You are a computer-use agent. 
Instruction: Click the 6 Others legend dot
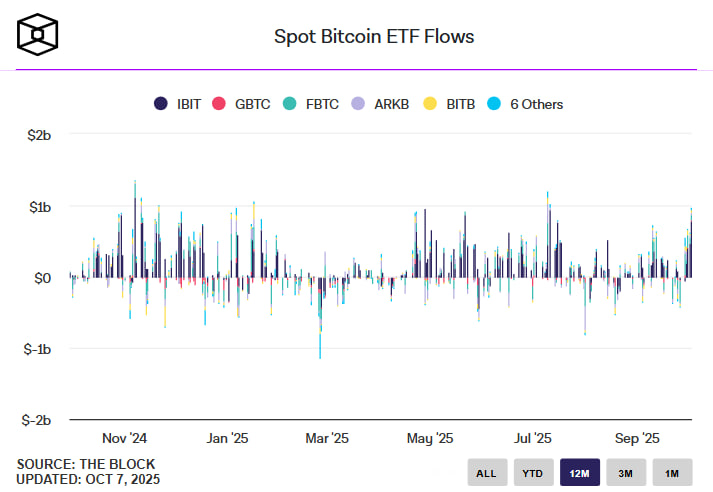(x=495, y=104)
